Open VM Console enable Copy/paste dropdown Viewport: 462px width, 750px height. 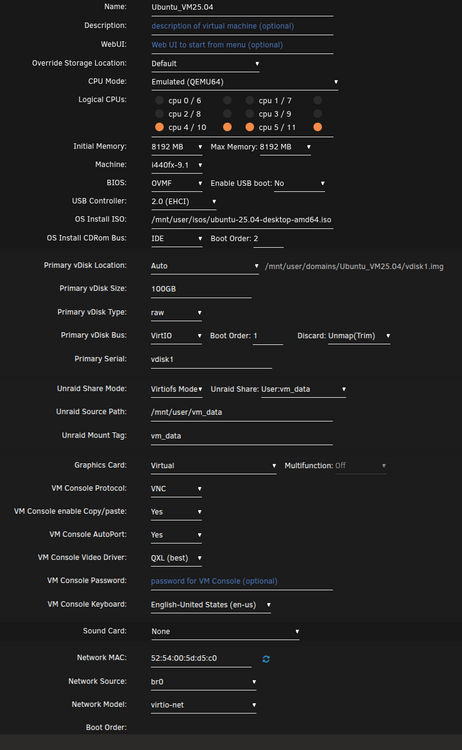point(176,512)
